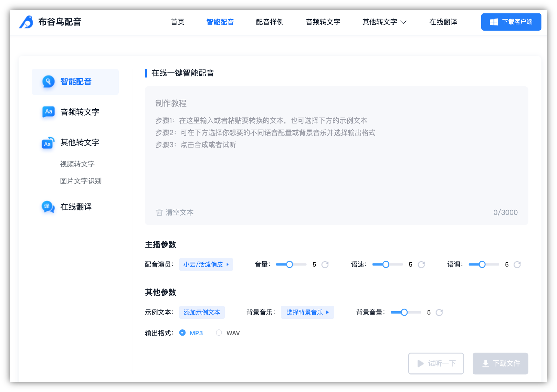Reset 语调 with its refresh icon
This screenshot has width=557, height=392.
(517, 264)
